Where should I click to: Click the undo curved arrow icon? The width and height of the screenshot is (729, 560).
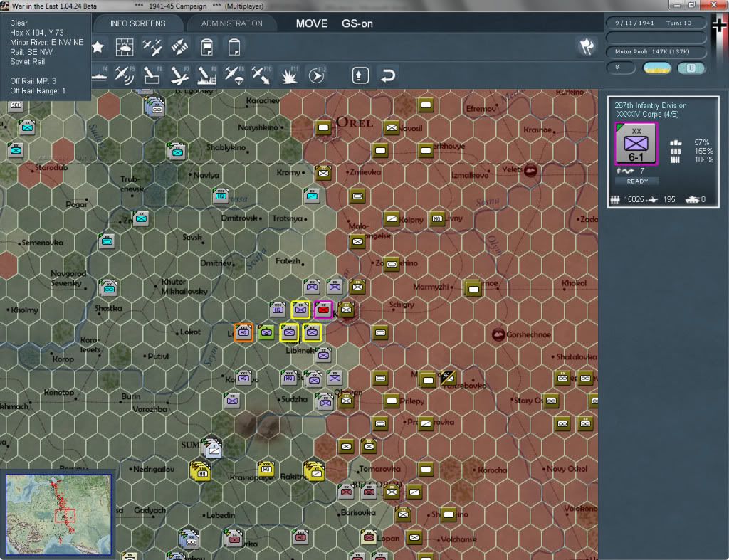coord(387,75)
